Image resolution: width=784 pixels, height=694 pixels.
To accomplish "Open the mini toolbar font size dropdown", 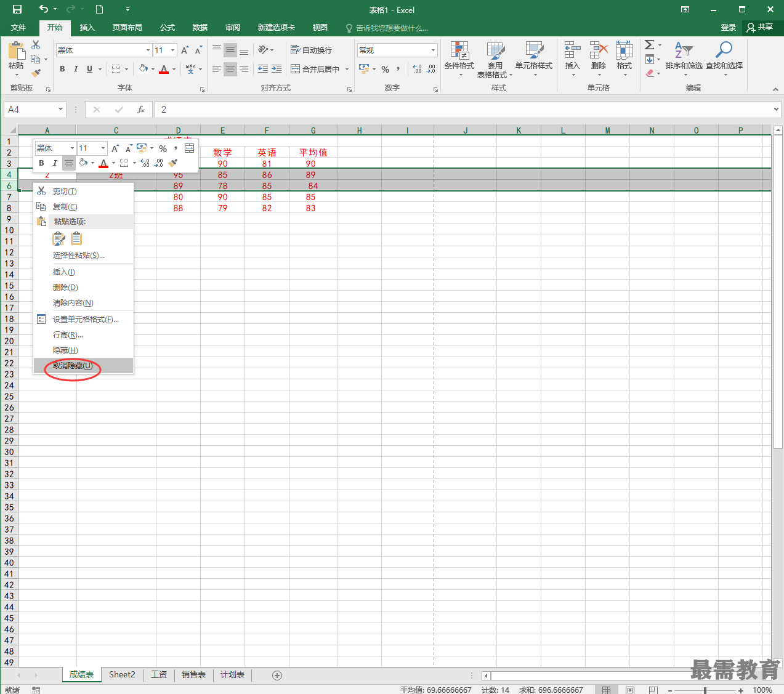I will 103,148.
